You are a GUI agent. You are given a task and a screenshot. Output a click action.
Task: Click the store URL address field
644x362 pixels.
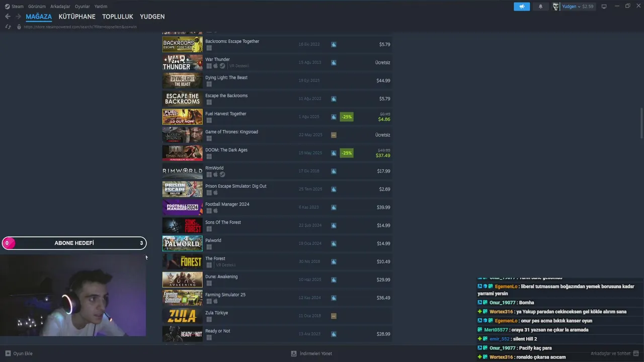tap(80, 27)
